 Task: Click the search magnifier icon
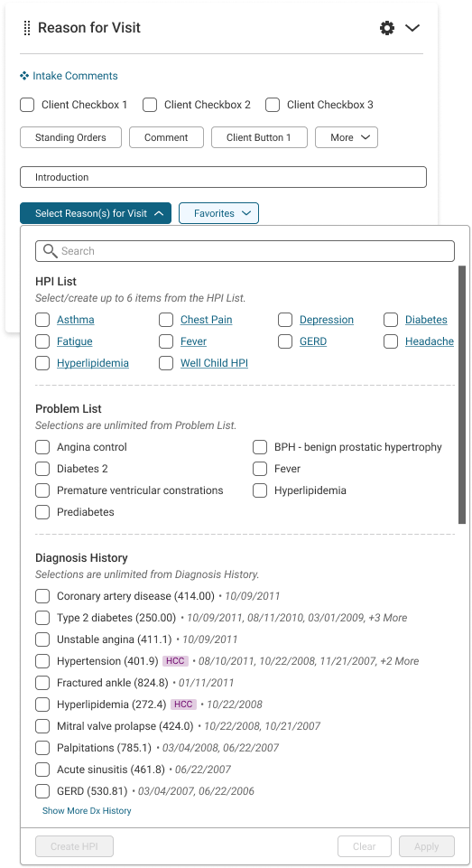coord(51,251)
